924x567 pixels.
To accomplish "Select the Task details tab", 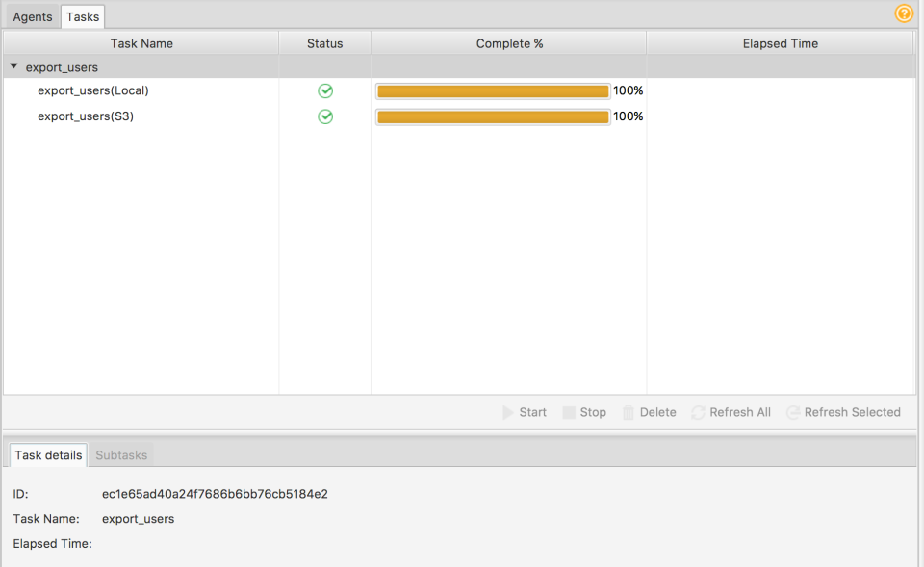I will click(47, 454).
